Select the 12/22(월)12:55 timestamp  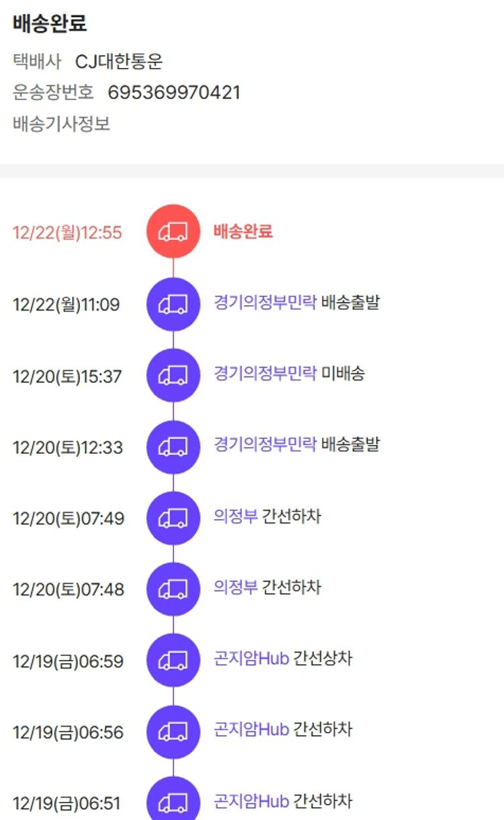67,233
